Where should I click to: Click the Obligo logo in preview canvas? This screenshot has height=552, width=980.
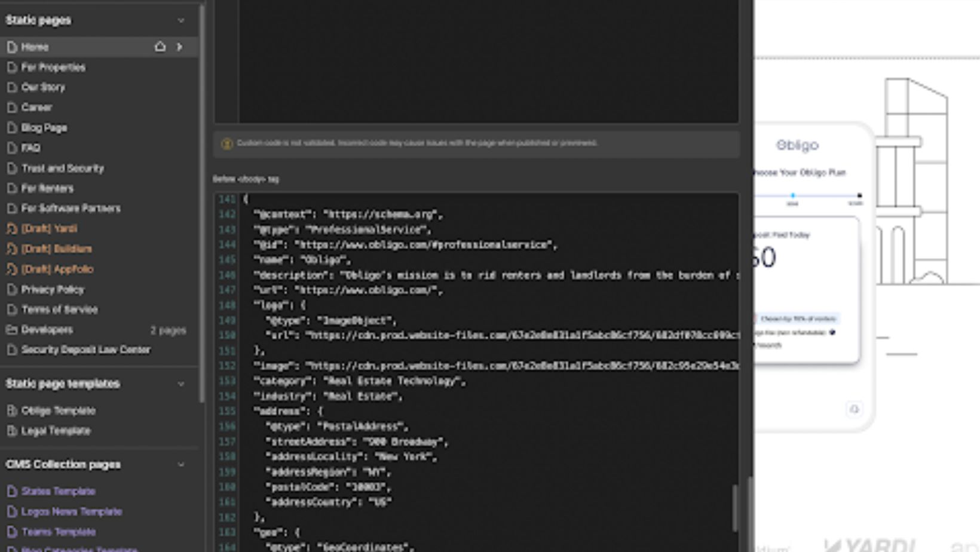point(797,145)
